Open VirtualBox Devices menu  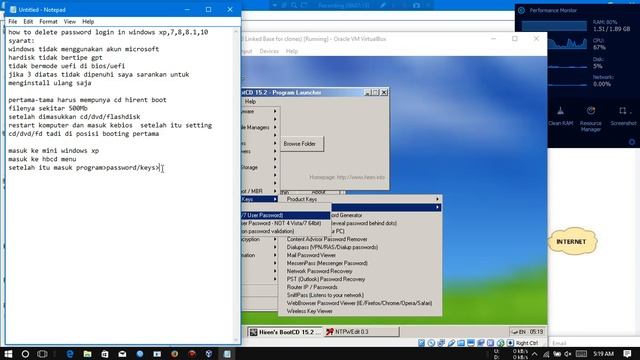click(x=269, y=51)
